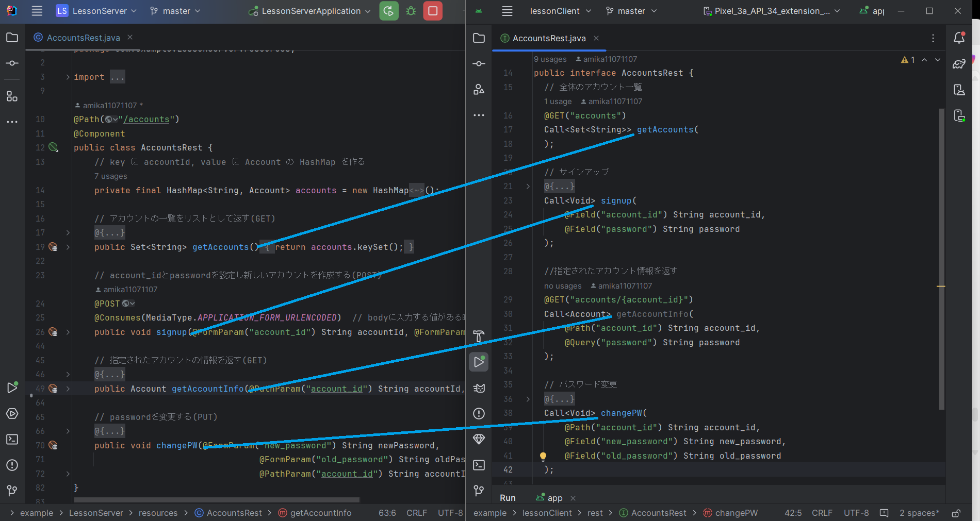Open Structure tool window in LessonServer window
The width and height of the screenshot is (980, 521).
12,96
